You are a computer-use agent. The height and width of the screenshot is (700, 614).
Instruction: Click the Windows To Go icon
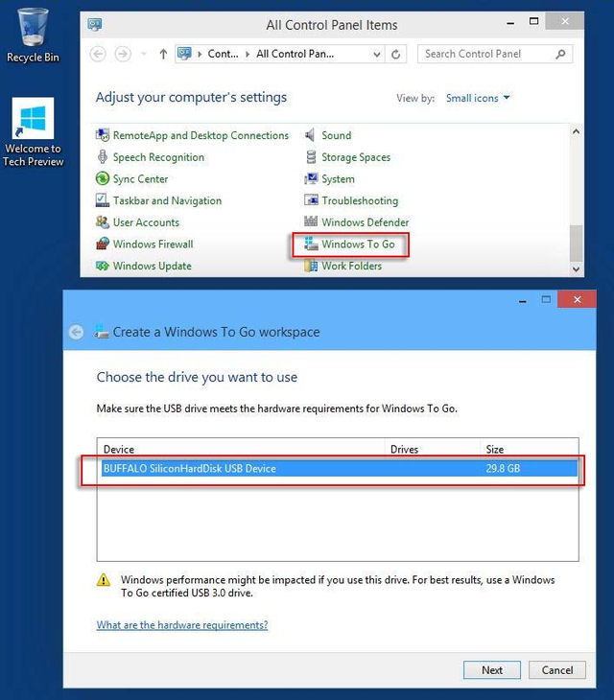(311, 244)
